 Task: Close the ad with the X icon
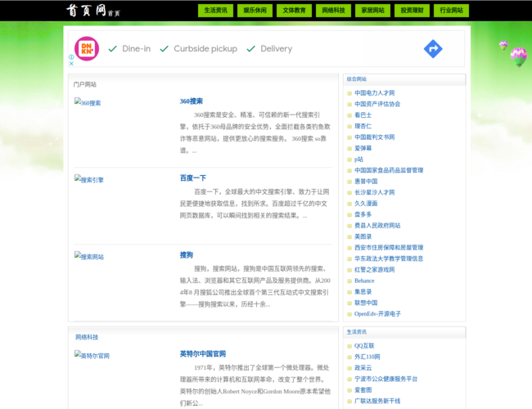tap(71, 63)
